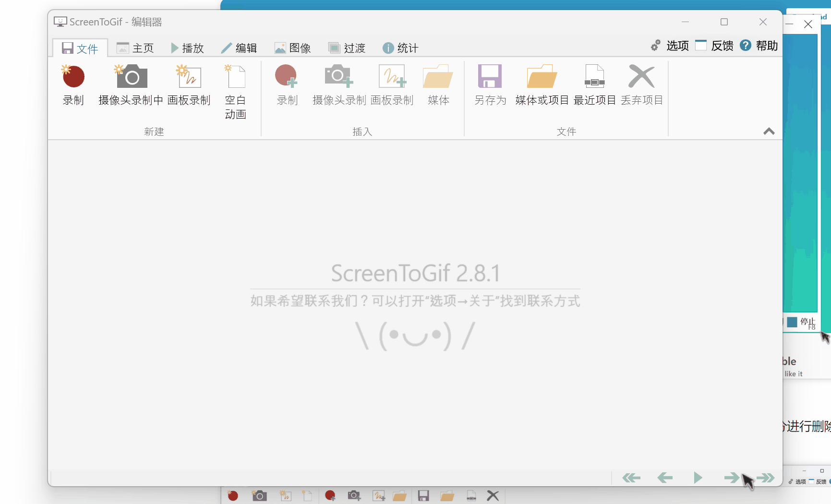Viewport: 831px width, 504px height.
Task: Click board recording icon in background strip
Action: coord(285,495)
